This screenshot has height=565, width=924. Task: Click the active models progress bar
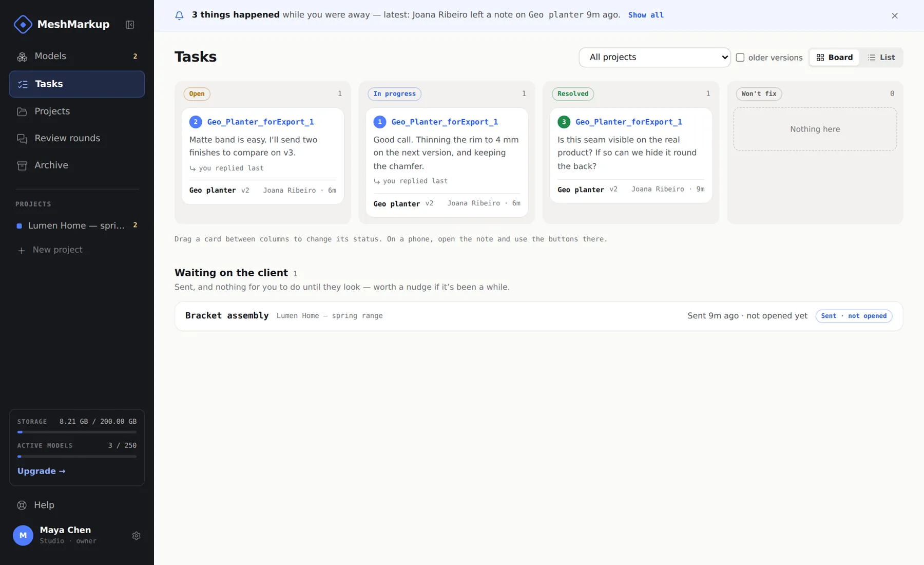[77, 457]
